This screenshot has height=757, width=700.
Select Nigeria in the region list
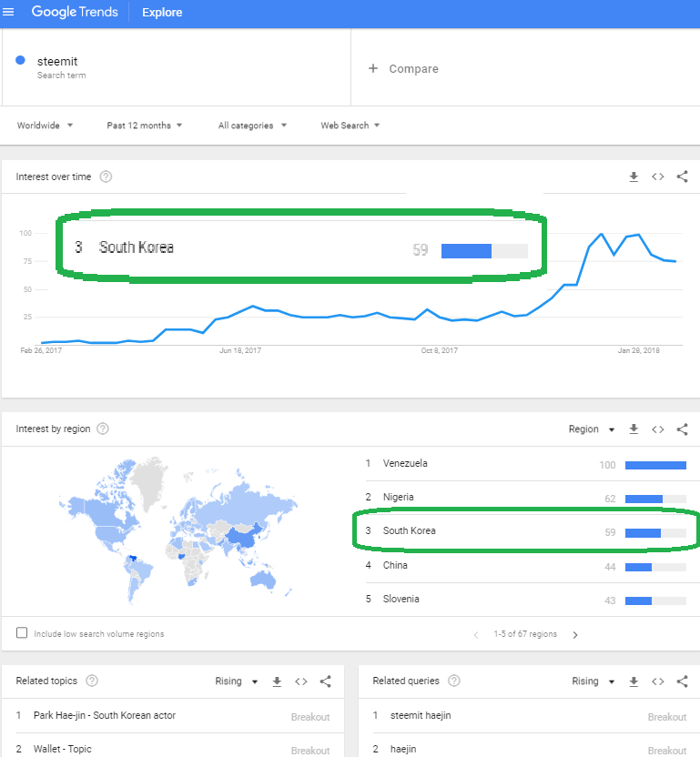click(525, 498)
